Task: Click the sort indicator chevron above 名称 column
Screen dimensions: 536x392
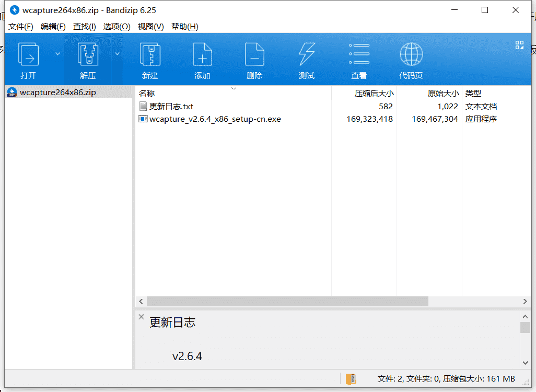Action: (234, 89)
